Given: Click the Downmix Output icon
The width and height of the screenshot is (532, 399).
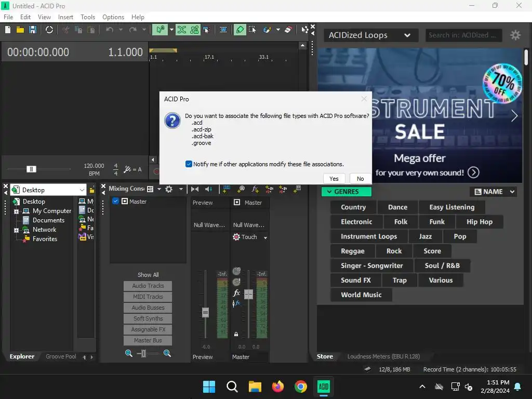Looking at the screenshot, I should pos(195,189).
